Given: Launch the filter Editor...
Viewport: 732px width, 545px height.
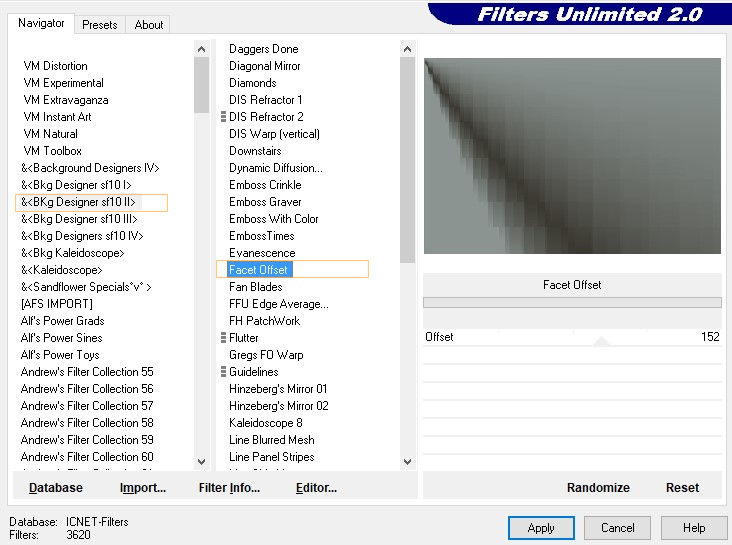Looking at the screenshot, I should [x=316, y=488].
